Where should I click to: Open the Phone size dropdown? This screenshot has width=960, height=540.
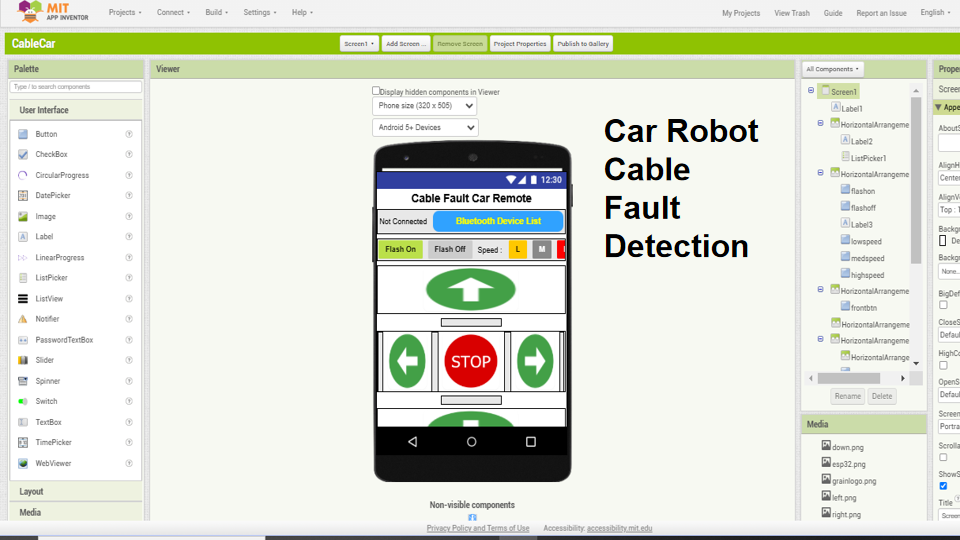425,106
